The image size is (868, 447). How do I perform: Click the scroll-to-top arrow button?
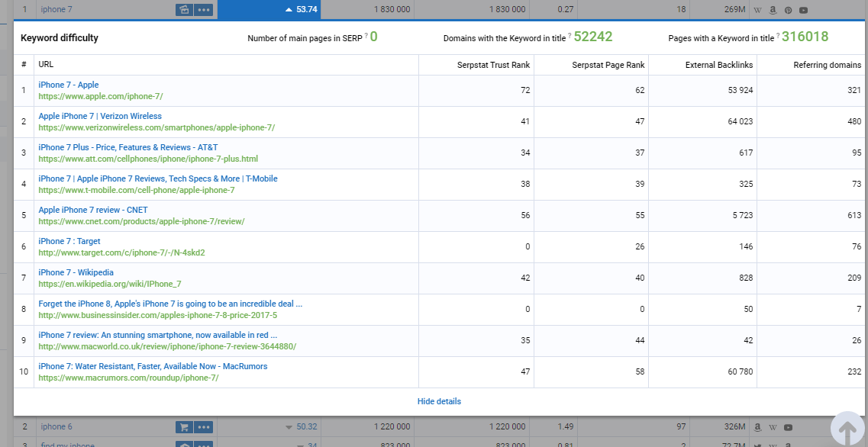pos(847,429)
